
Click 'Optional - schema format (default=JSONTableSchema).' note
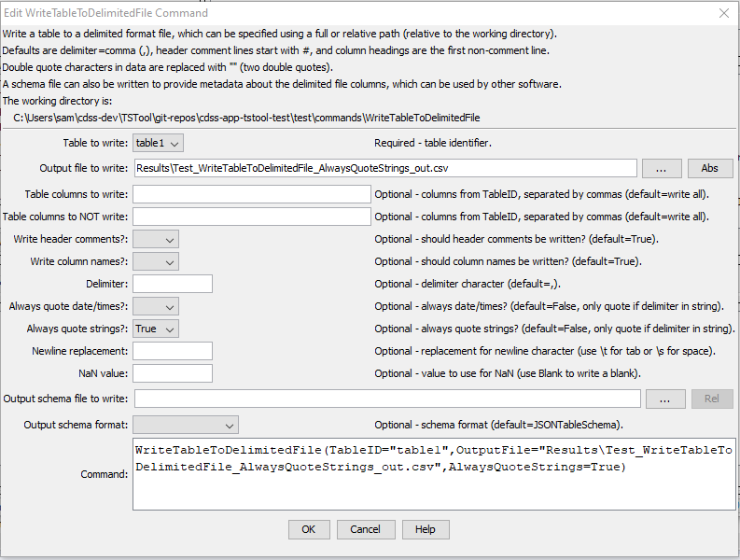pyautogui.click(x=499, y=425)
